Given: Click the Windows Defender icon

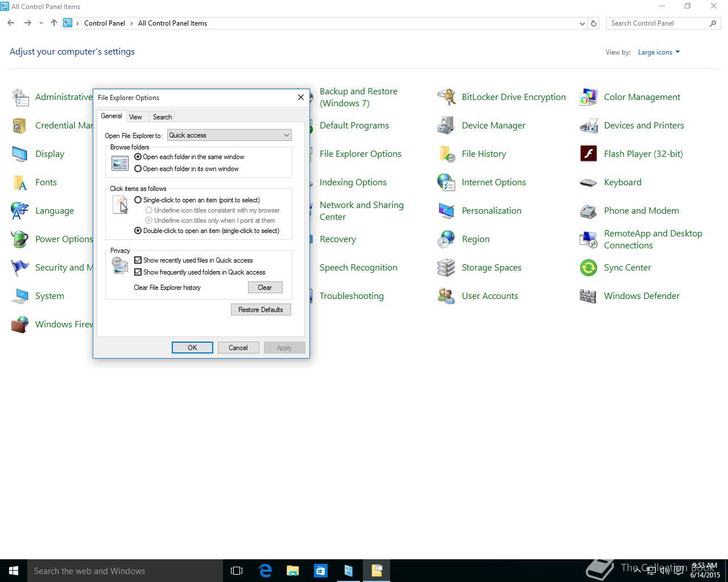Looking at the screenshot, I should (x=588, y=296).
